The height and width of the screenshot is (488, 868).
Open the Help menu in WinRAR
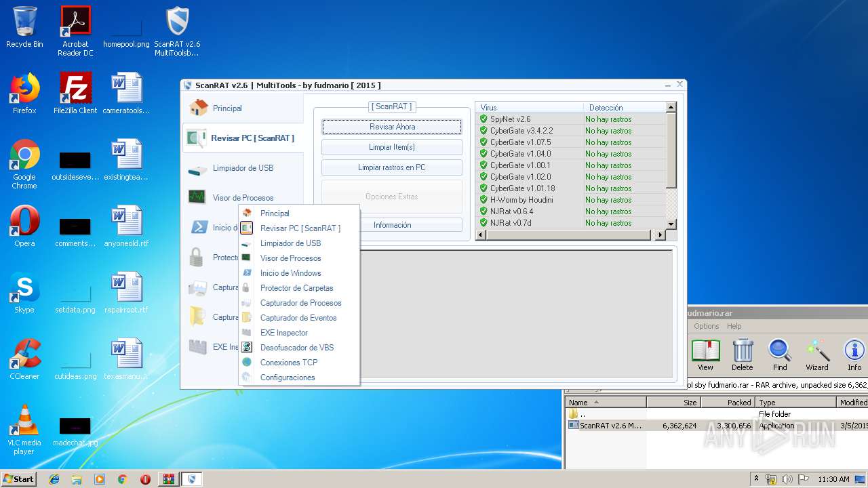click(734, 326)
